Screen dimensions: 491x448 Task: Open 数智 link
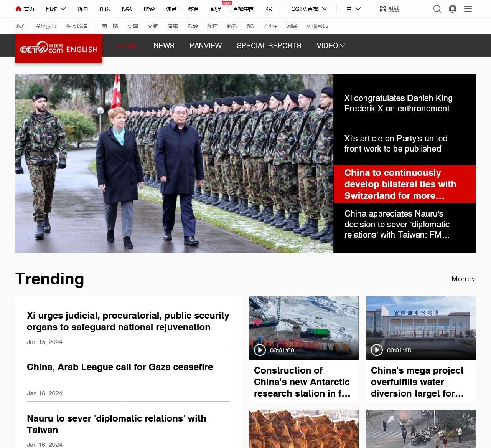pos(232,26)
